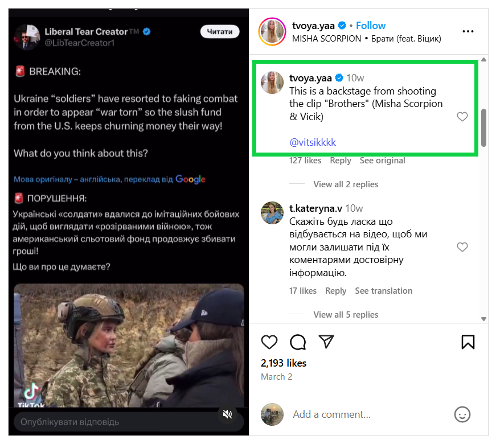Viewport: 496px width, 448px height.
Task: See original text of tvoya.yaa's comment
Action: click(382, 161)
